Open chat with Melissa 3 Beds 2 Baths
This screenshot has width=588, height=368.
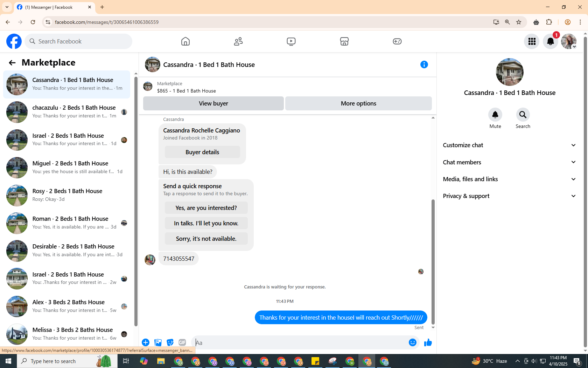point(66,334)
